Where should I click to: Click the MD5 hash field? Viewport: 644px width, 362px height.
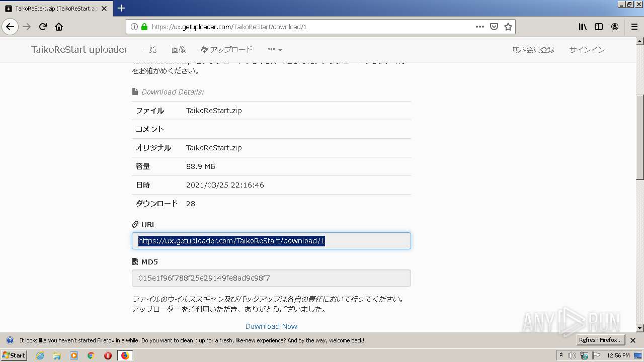(271, 278)
